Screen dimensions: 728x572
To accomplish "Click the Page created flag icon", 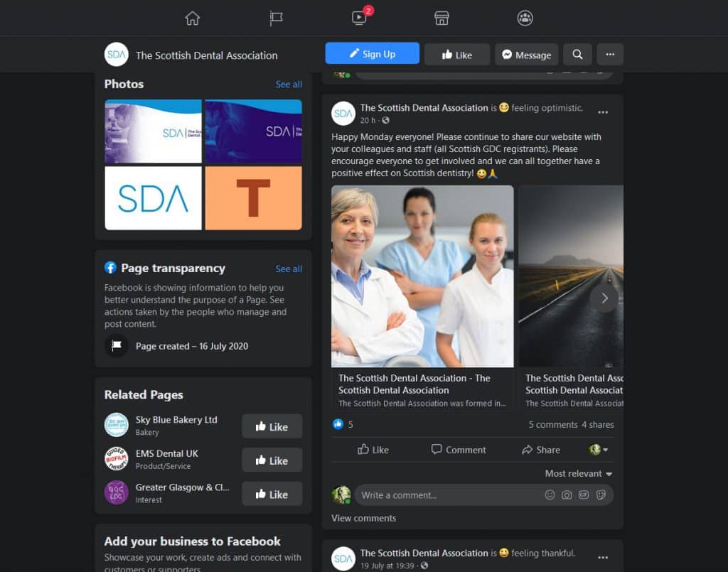I will (x=117, y=345).
